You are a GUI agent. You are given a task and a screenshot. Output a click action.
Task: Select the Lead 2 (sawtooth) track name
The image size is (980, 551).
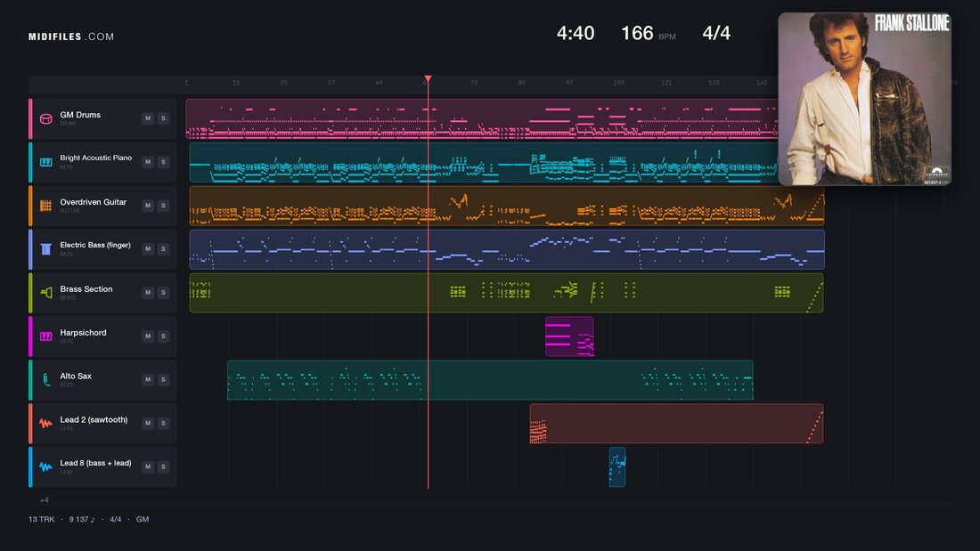click(94, 420)
